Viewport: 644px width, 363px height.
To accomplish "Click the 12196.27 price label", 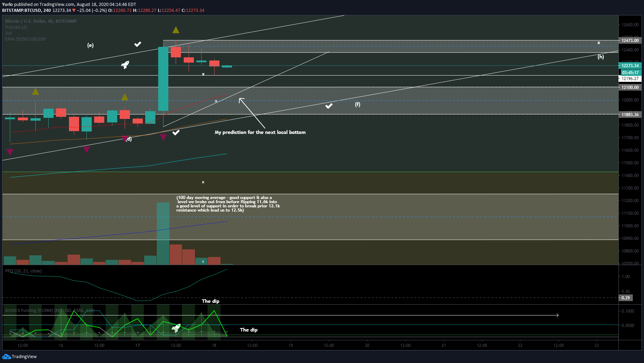I will [x=630, y=79].
